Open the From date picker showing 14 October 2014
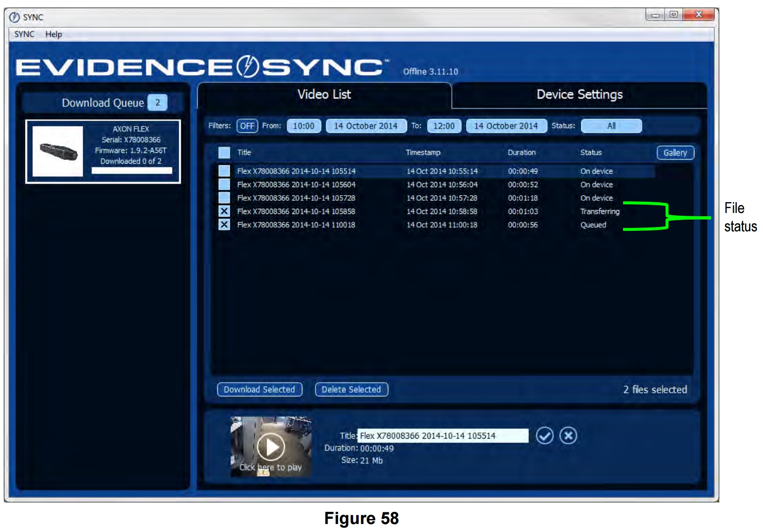 click(367, 126)
